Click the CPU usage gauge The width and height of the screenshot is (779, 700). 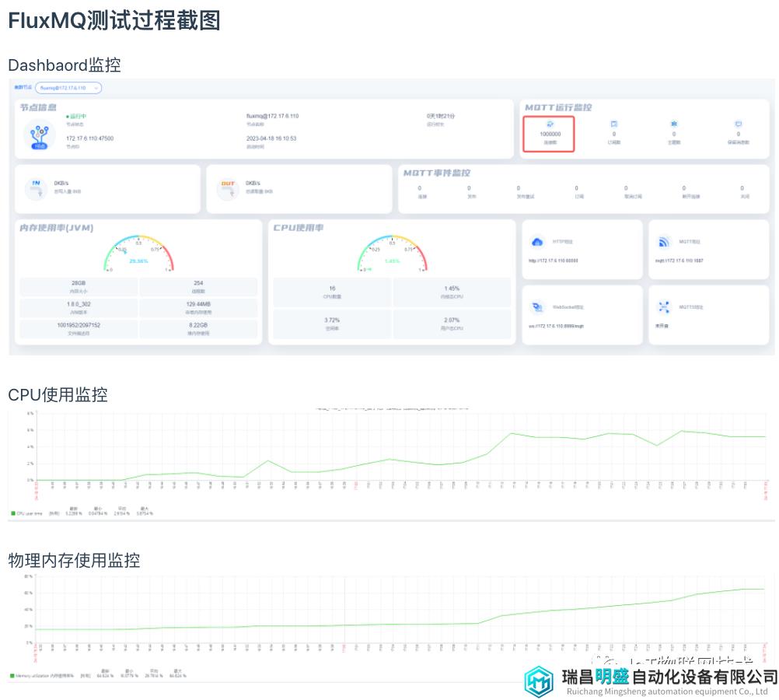tap(393, 253)
